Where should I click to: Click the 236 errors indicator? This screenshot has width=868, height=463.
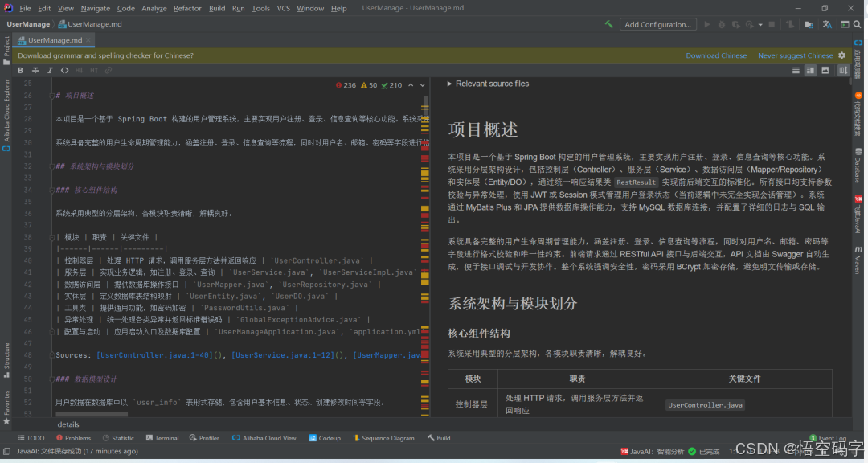pos(346,85)
